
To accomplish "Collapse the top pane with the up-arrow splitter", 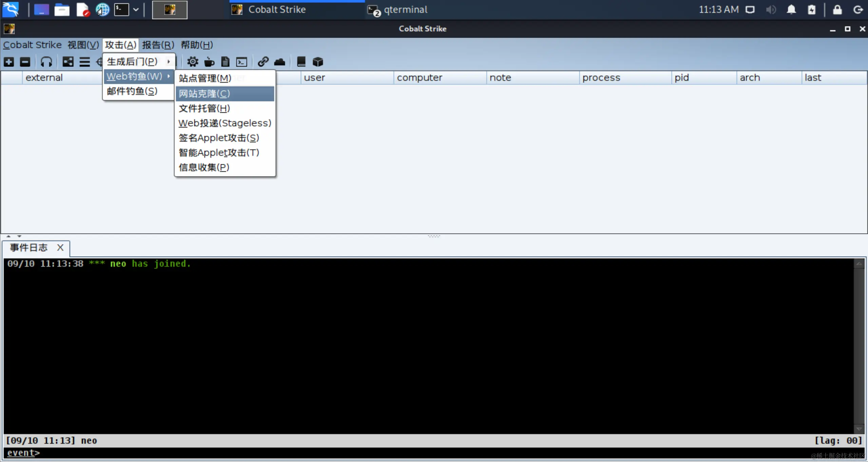I will [x=8, y=236].
